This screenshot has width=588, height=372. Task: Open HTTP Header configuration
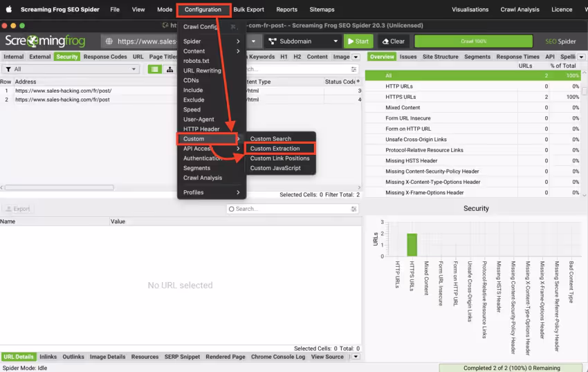(x=201, y=129)
